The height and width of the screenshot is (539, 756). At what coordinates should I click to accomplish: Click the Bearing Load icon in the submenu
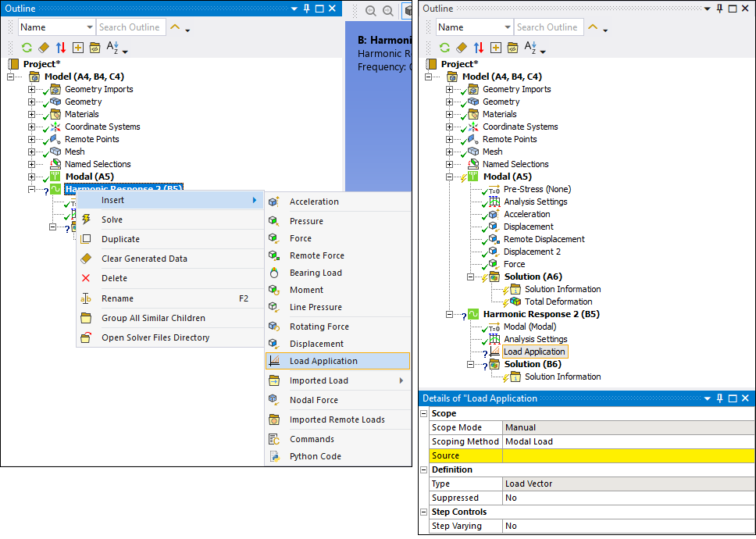tap(273, 273)
